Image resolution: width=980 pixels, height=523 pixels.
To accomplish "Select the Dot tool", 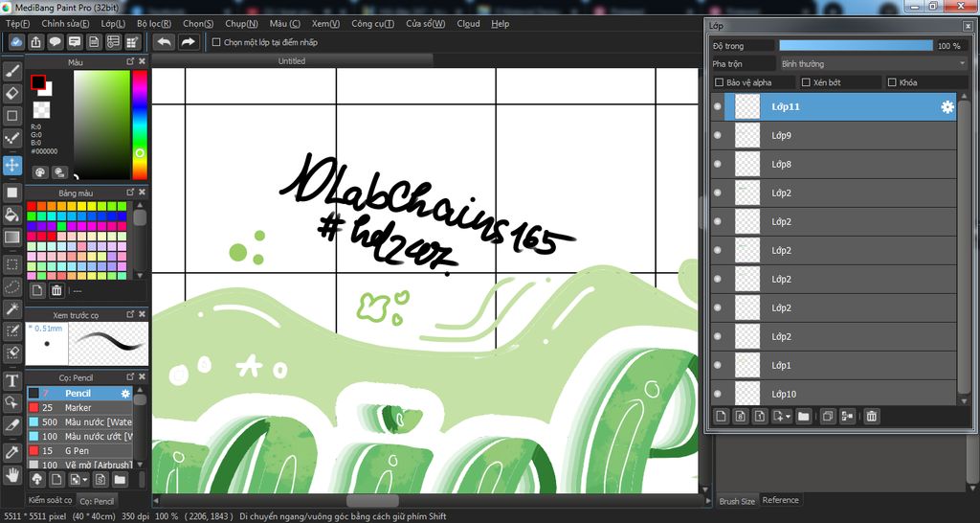I will [x=11, y=138].
